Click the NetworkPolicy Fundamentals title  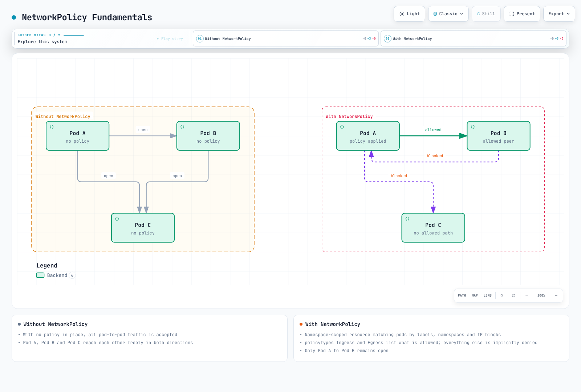tap(87, 17)
